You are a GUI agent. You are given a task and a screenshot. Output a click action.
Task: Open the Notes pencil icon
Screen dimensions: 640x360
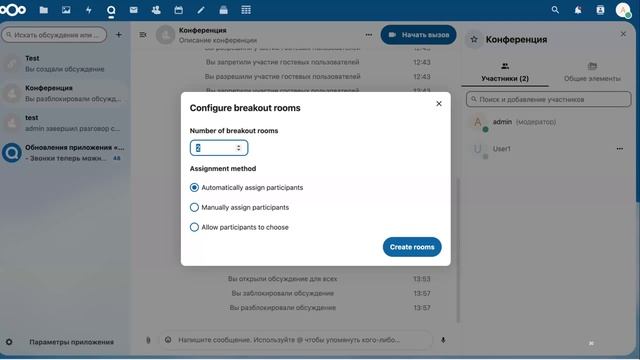(x=201, y=10)
